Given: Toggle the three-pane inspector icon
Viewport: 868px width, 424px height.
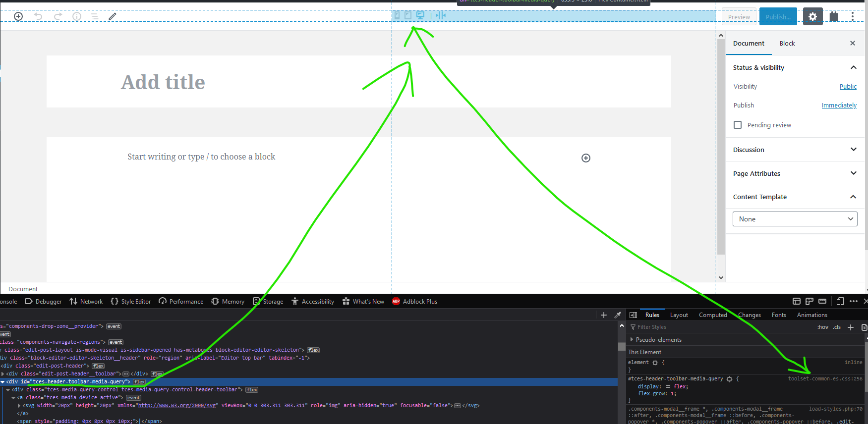Looking at the screenshot, I should pyautogui.click(x=634, y=315).
